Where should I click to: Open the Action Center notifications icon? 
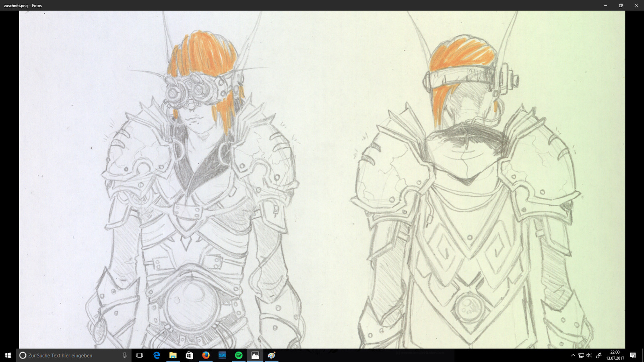point(633,355)
